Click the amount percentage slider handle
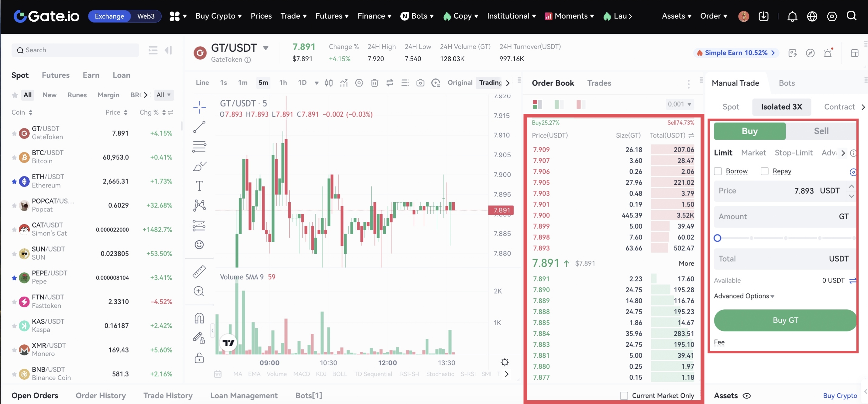 [717, 238]
